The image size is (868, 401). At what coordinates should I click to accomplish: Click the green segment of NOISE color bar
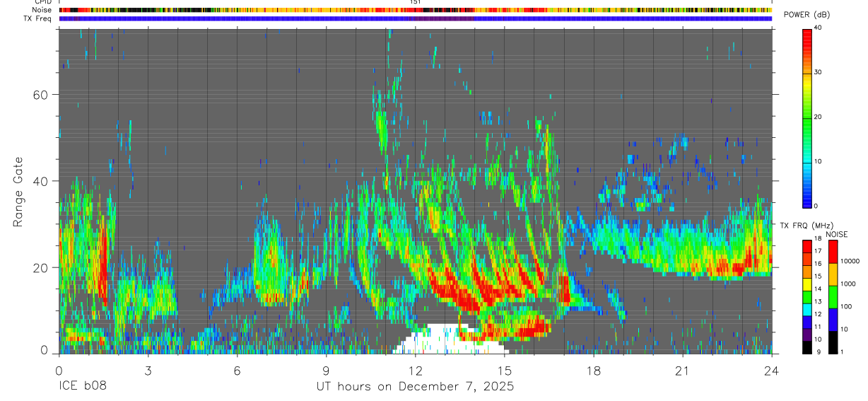tap(832, 297)
